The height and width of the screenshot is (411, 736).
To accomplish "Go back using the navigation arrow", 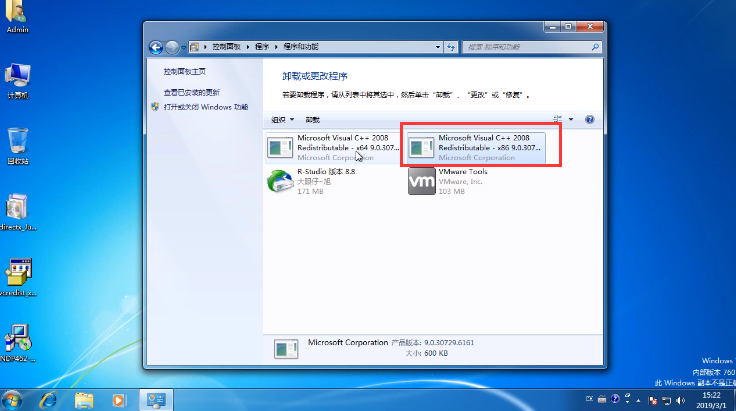I will [x=156, y=47].
